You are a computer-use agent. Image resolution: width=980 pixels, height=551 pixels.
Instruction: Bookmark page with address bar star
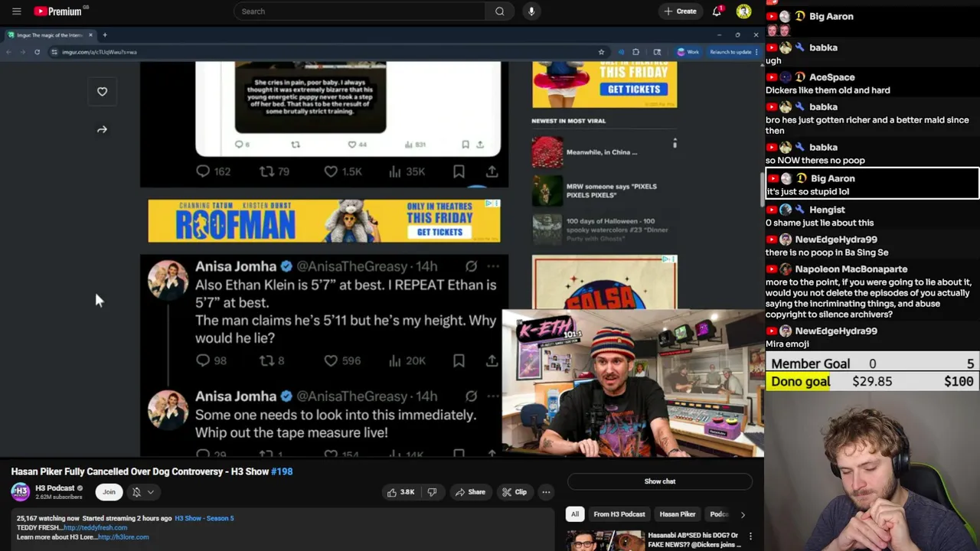pyautogui.click(x=601, y=52)
